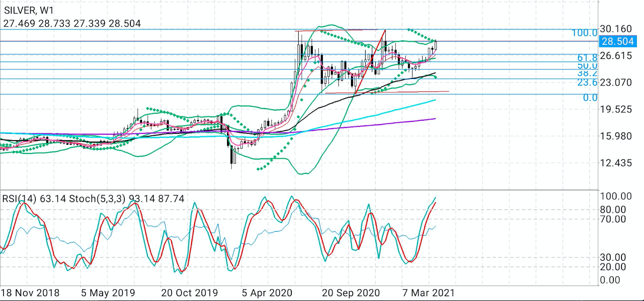Screen dimensions: 644x301
Task: Click the 7 Mar 2021 date label
Action: 428,293
